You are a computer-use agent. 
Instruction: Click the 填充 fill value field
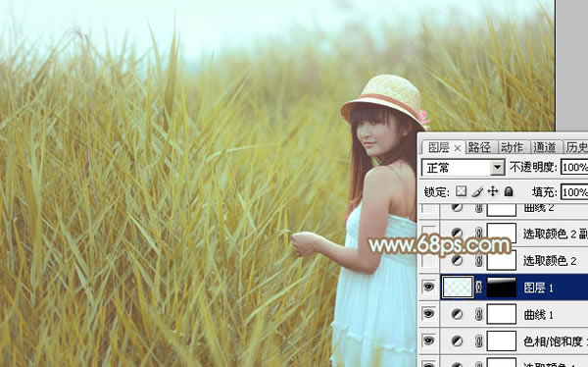(x=574, y=192)
